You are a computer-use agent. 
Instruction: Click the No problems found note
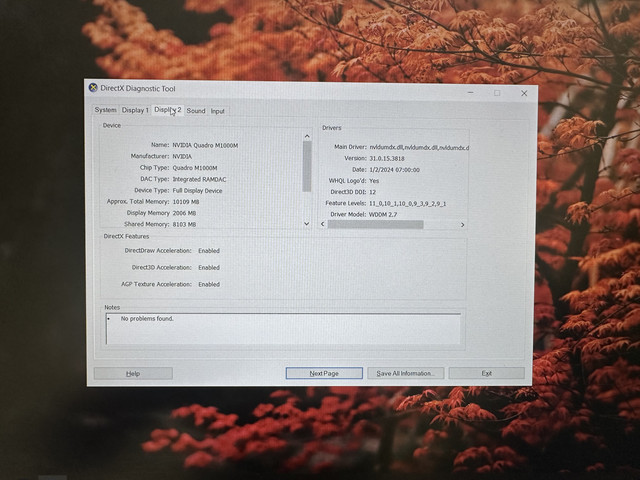pos(147,318)
